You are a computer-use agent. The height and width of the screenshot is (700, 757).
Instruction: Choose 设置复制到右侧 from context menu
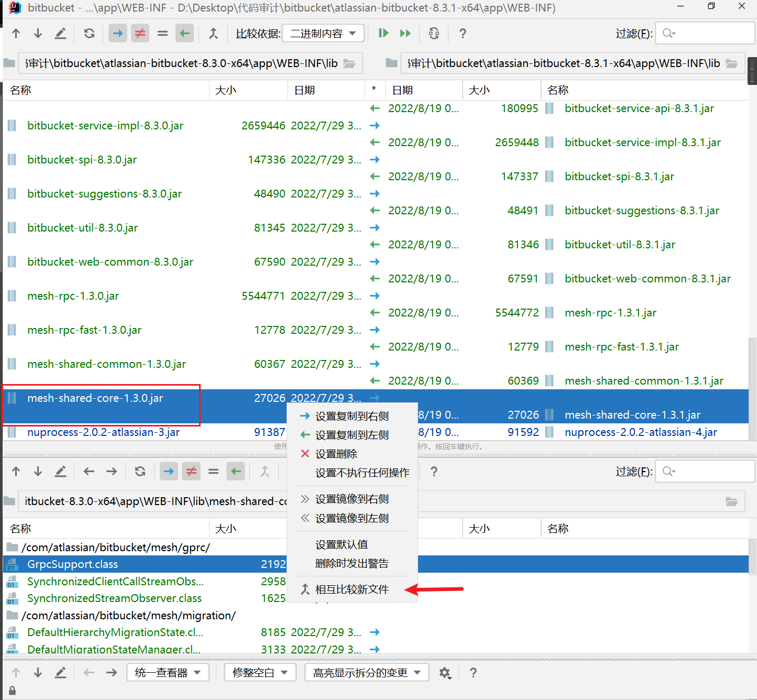(x=353, y=416)
